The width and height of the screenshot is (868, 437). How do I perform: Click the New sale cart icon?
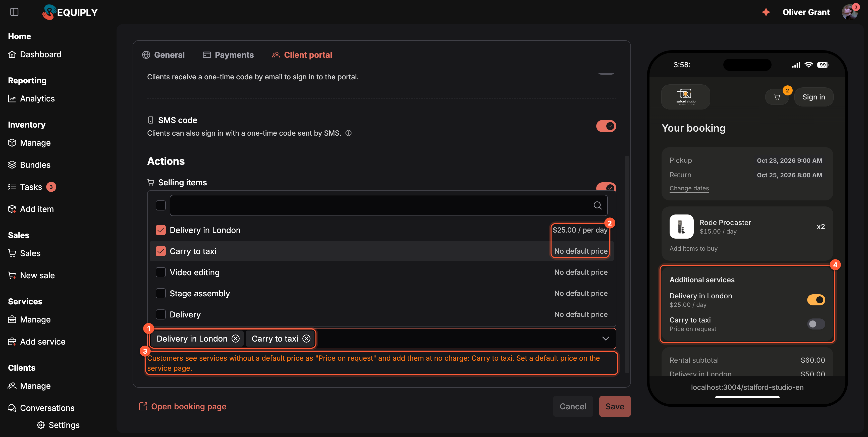(12, 275)
